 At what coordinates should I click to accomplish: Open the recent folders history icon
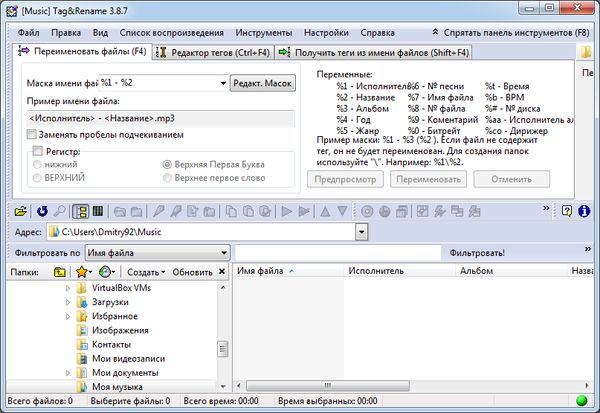tap(106, 271)
